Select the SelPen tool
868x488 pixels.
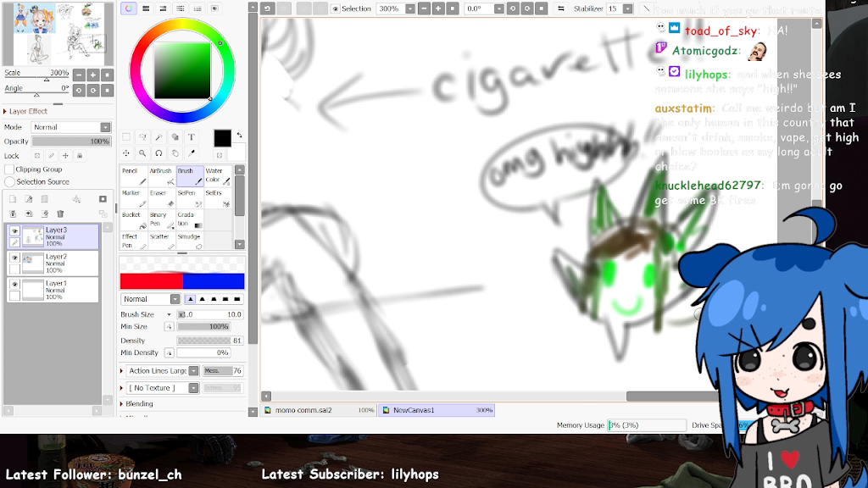(190, 198)
